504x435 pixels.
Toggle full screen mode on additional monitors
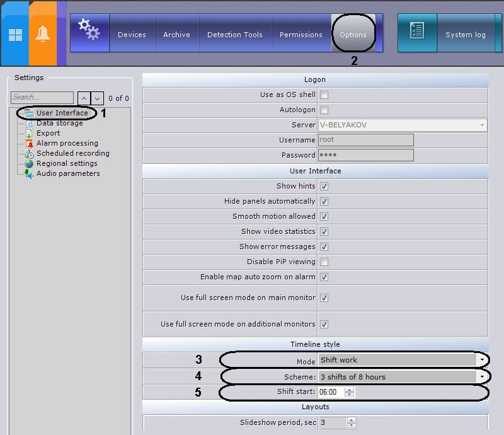324,324
